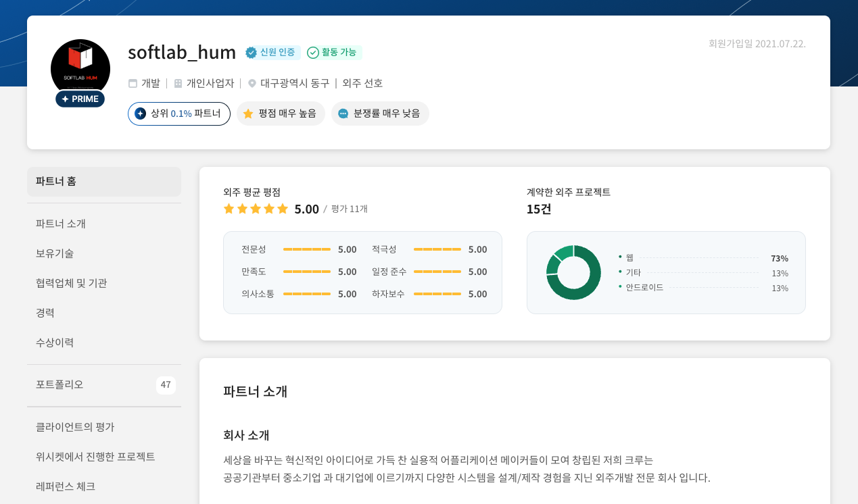858x504 pixels.
Task: Click the 만족도 rating bar
Action: 307,272
